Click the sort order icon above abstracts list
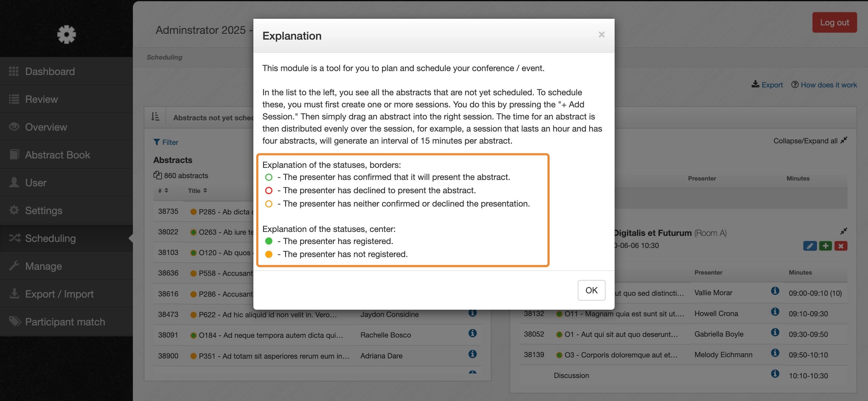This screenshot has width=868, height=401. tap(155, 117)
